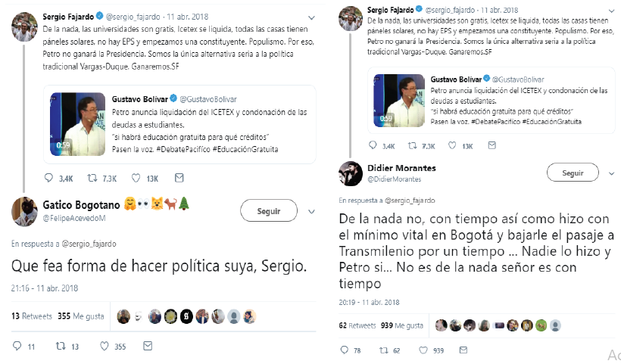Show the list of 62 Retweets

[x=357, y=325]
